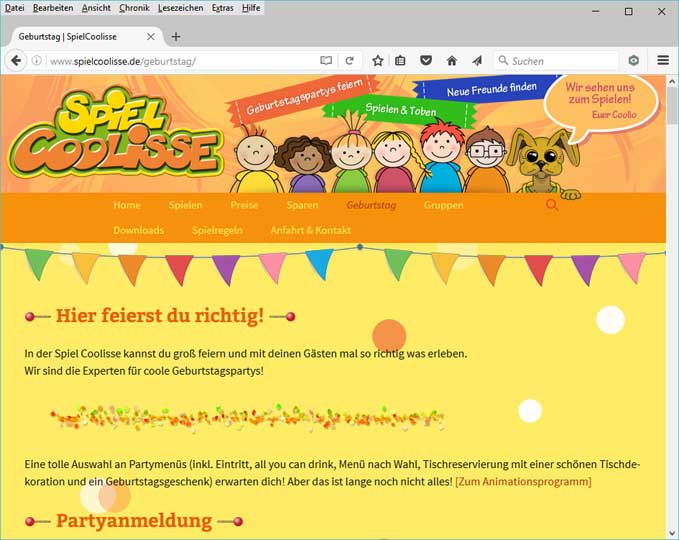Click the hexagon extension icon in toolbar
This screenshot has width=679, height=540.
[634, 61]
